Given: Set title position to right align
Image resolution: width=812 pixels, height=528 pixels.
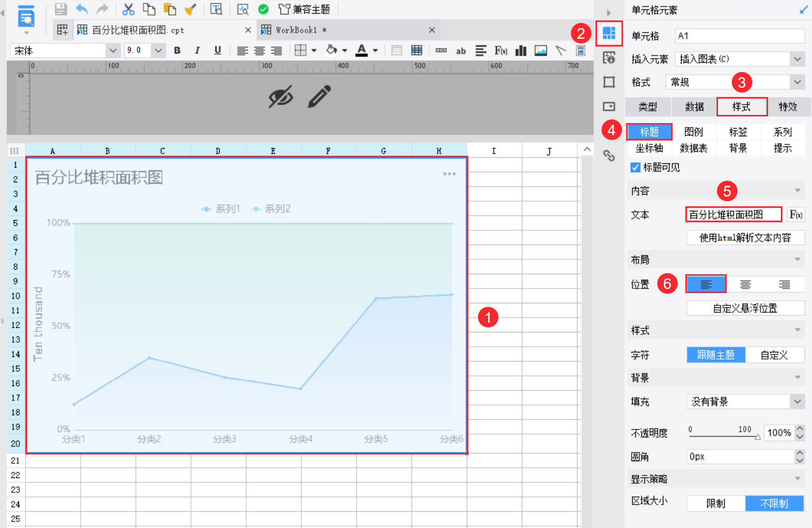Looking at the screenshot, I should pyautogui.click(x=785, y=284).
